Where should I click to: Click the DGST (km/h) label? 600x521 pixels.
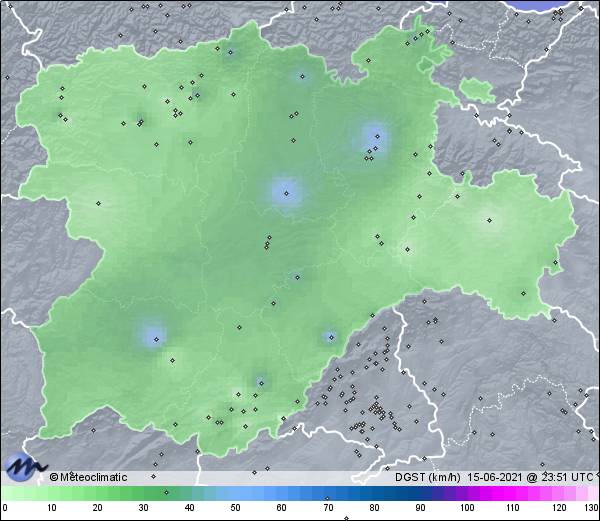pyautogui.click(x=428, y=477)
